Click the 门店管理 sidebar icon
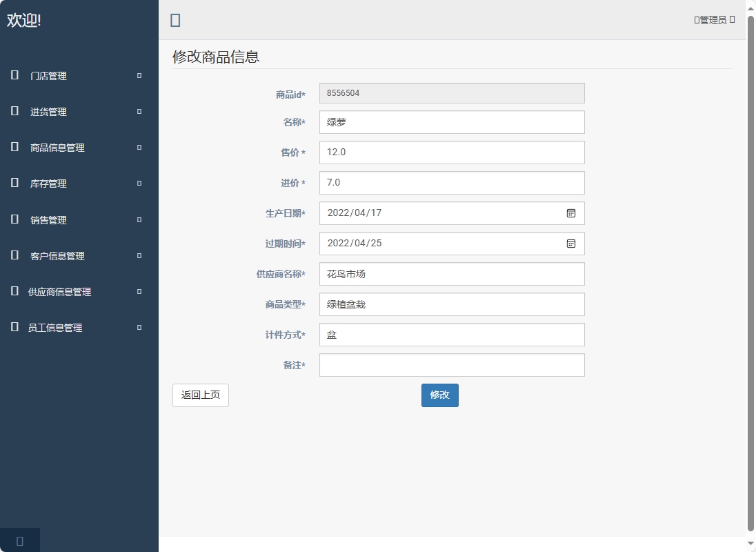The width and height of the screenshot is (756, 552). click(14, 76)
